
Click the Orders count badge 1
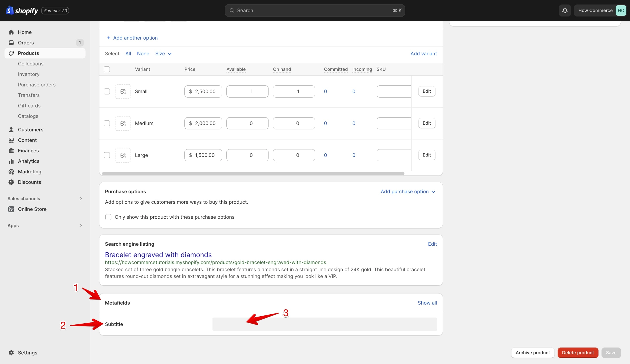click(x=80, y=43)
